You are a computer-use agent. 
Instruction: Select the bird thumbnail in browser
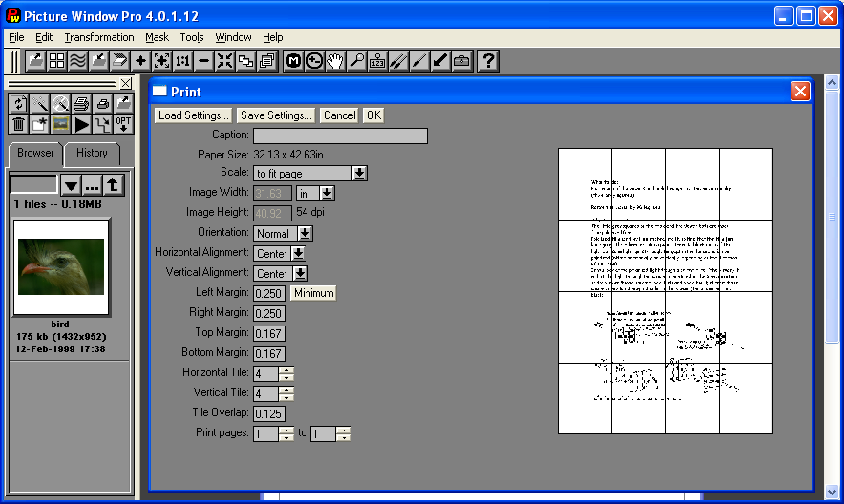(61, 266)
